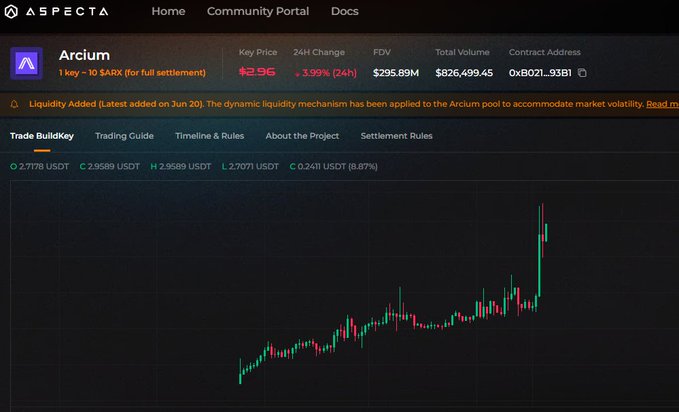Viewport: 679px width, 412px height.
Task: Click the liquidity notification bell icon
Action: click(x=14, y=104)
